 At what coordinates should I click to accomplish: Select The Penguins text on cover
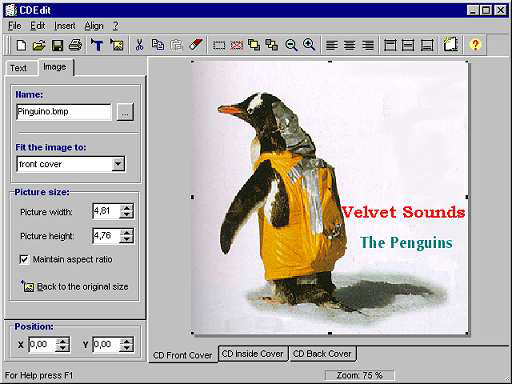click(x=406, y=243)
